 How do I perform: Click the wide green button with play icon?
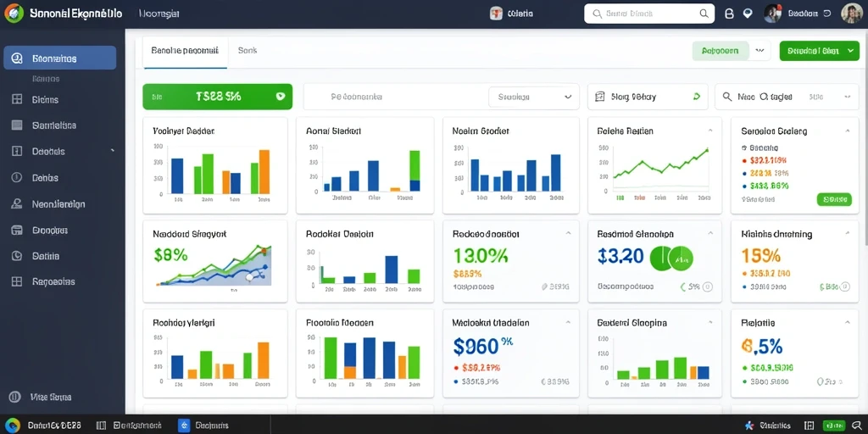[217, 97]
